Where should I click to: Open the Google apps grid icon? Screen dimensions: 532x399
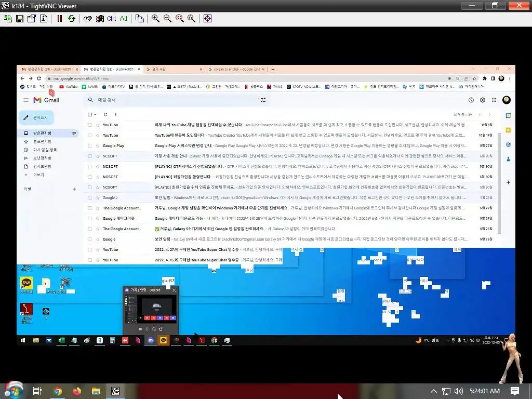tap(494, 100)
